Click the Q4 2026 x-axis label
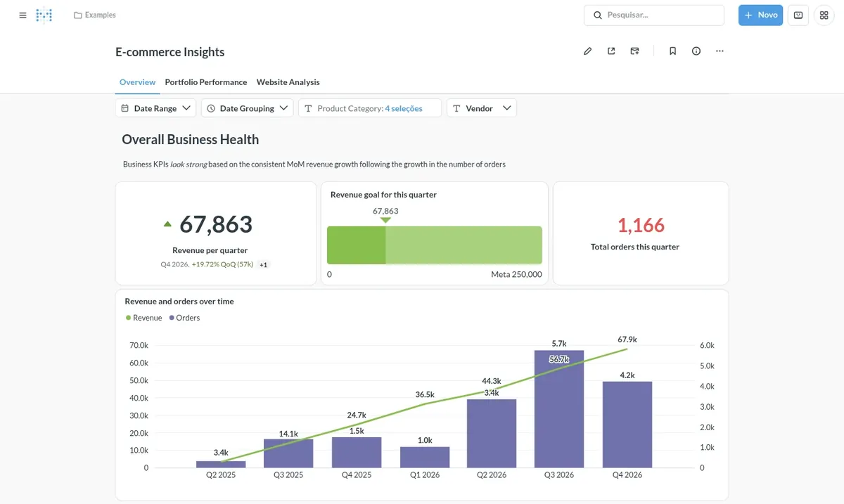844x504 pixels. 627,475
